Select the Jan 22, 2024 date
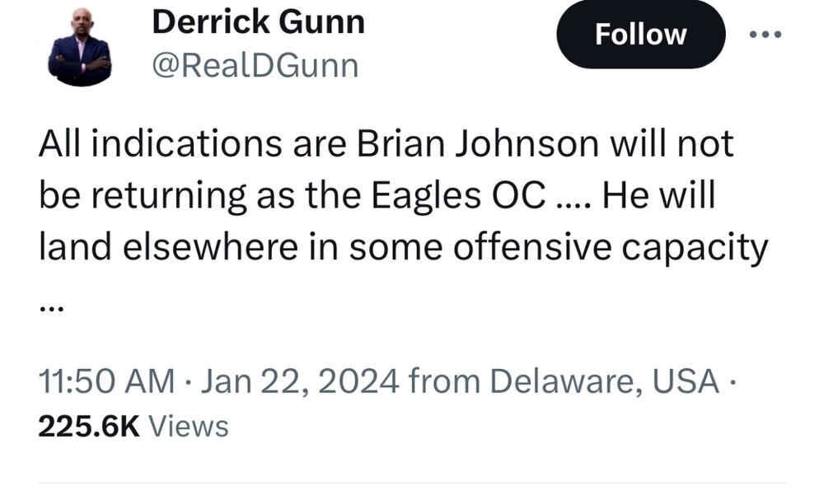 (x=300, y=382)
